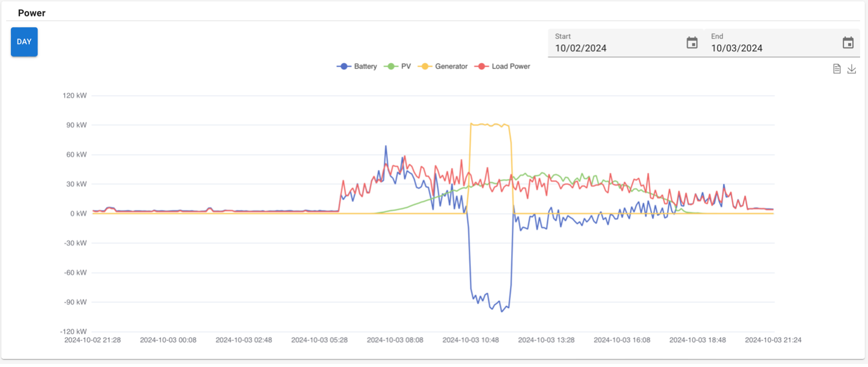Click the 120 kW y-axis label

coord(75,96)
